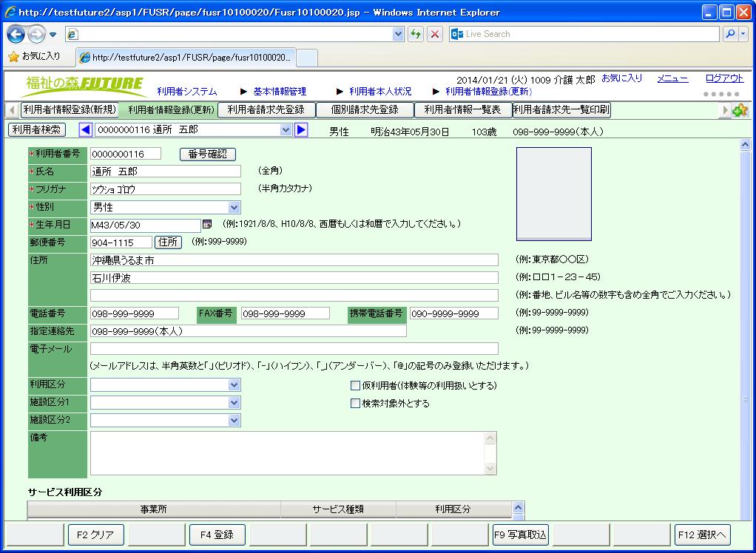Click the FAX番号 input field
756x553 pixels.
tap(286, 313)
